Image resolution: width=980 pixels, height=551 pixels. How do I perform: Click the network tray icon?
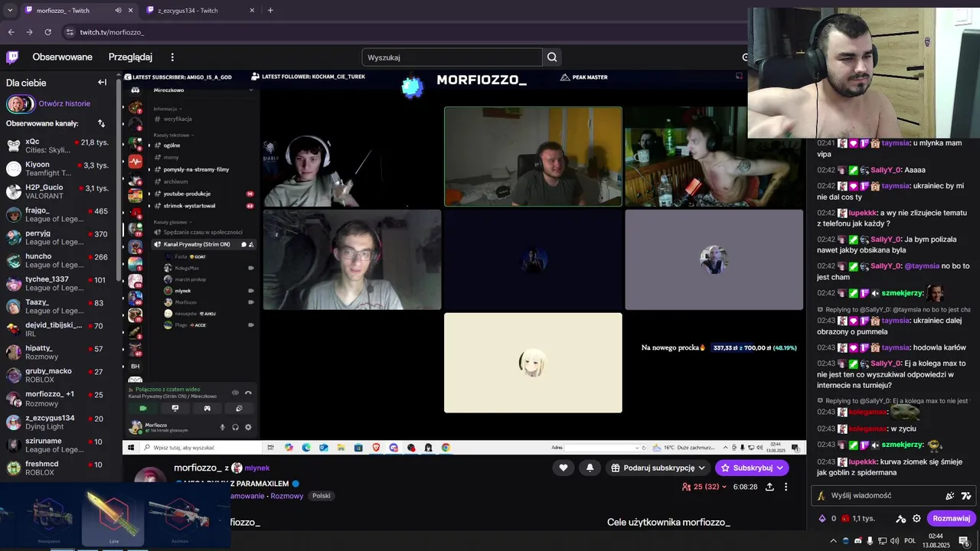882,541
